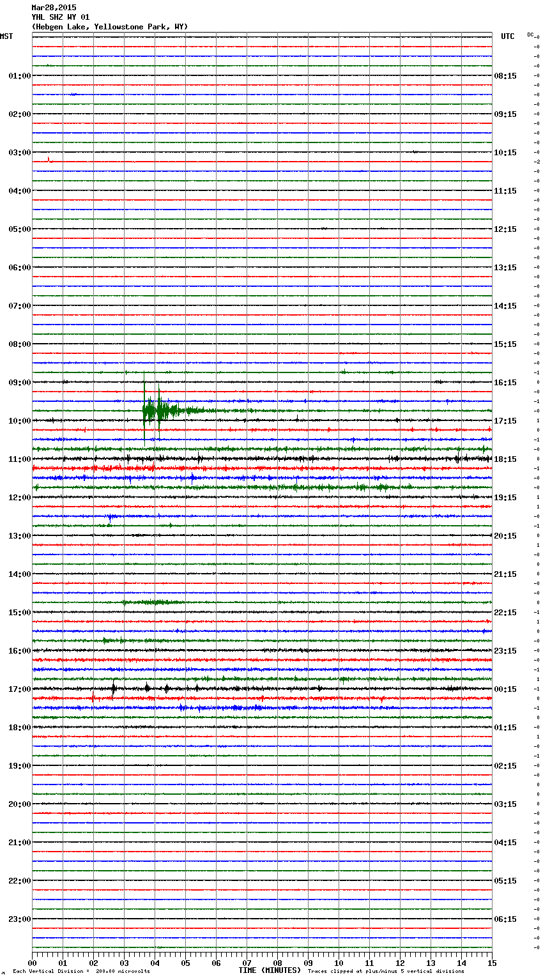Select the 09:00 MST time label
This screenshot has width=543, height=980.
(19, 383)
